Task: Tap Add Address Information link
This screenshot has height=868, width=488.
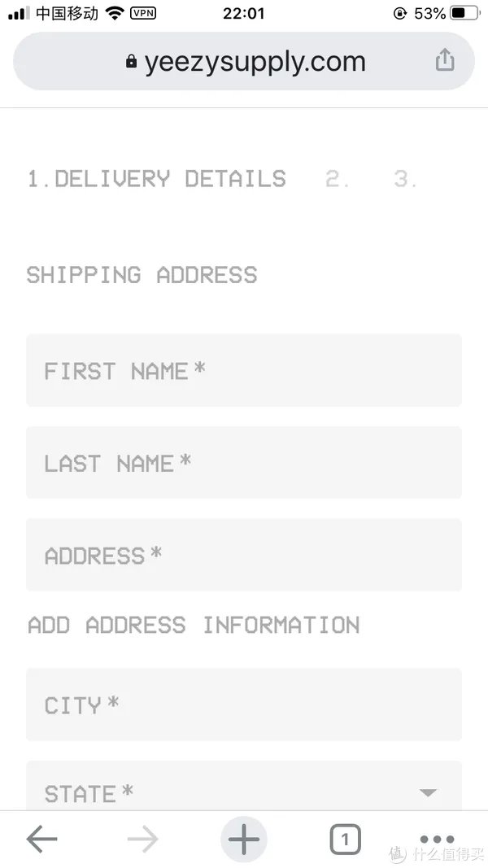Action: [194, 625]
